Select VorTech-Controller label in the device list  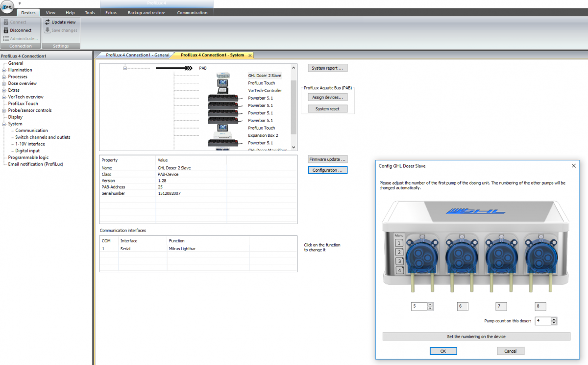click(265, 91)
